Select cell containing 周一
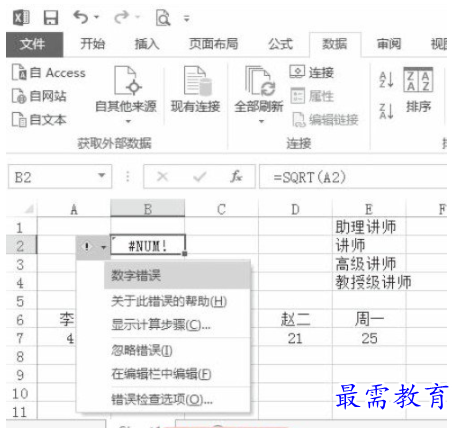Image resolution: width=457 pixels, height=428 pixels. click(369, 319)
